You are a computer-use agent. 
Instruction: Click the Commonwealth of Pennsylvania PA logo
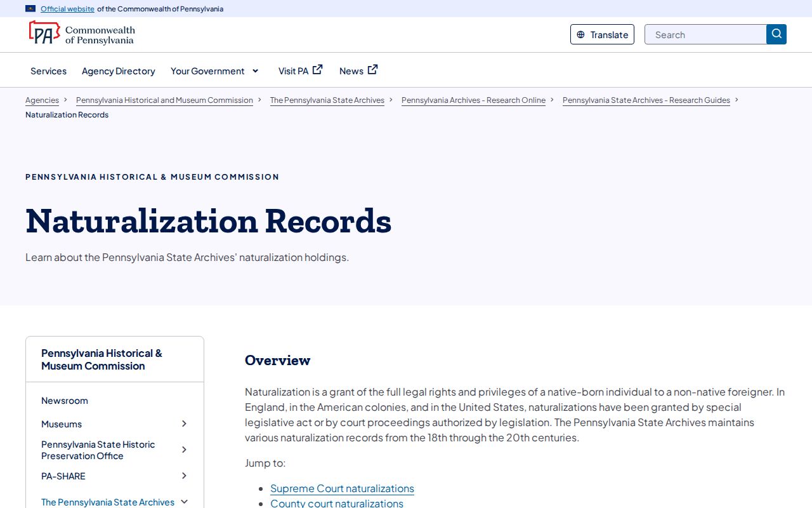point(81,34)
